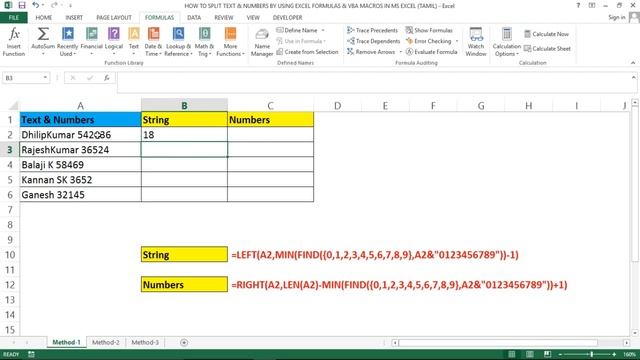
Task: Click the AutoSum sigma icon
Action: pos(43,34)
